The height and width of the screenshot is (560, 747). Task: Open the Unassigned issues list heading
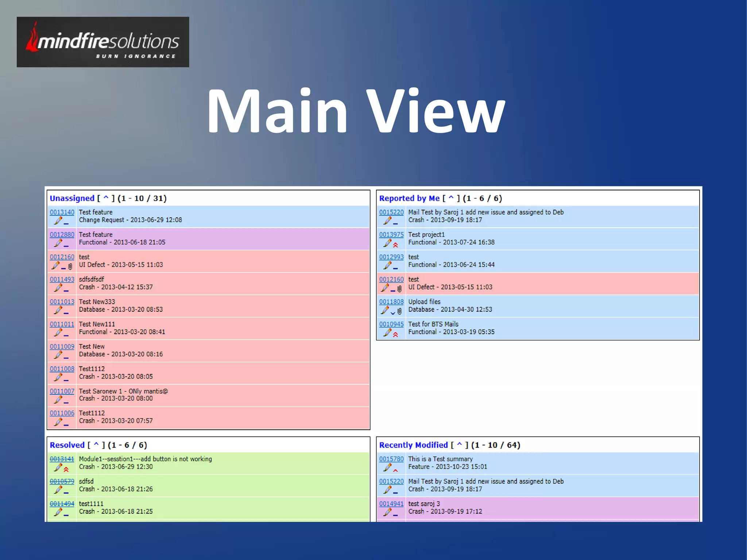(72, 198)
